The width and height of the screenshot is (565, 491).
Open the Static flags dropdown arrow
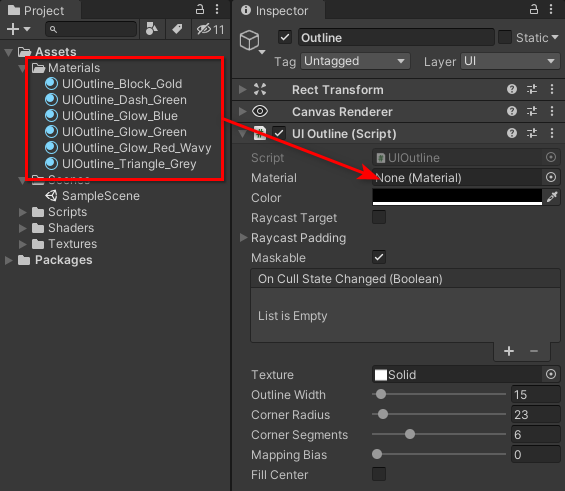(555, 37)
